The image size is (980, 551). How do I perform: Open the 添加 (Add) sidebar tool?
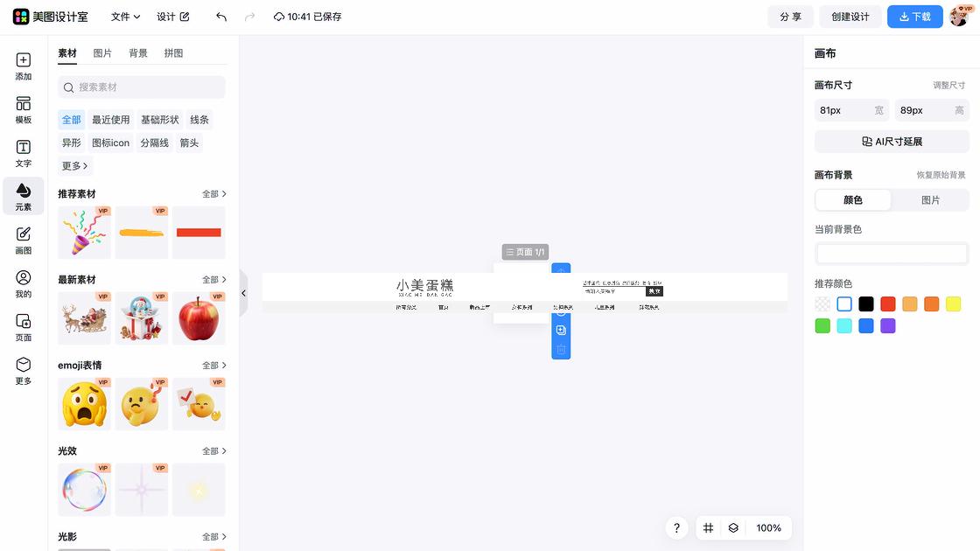[x=23, y=66]
